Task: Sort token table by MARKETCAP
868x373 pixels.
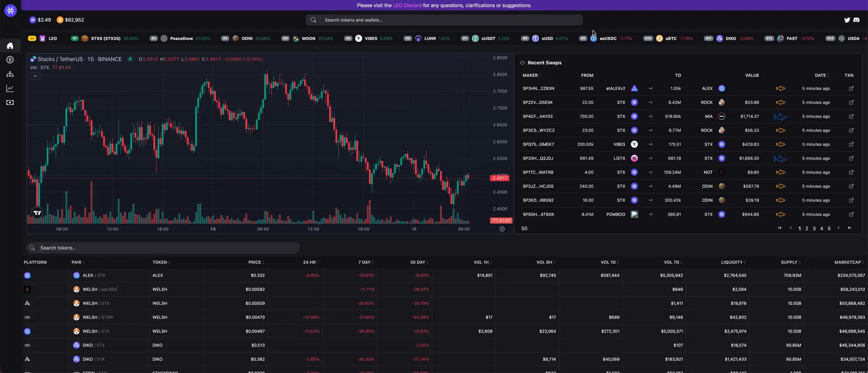Action: tap(849, 262)
